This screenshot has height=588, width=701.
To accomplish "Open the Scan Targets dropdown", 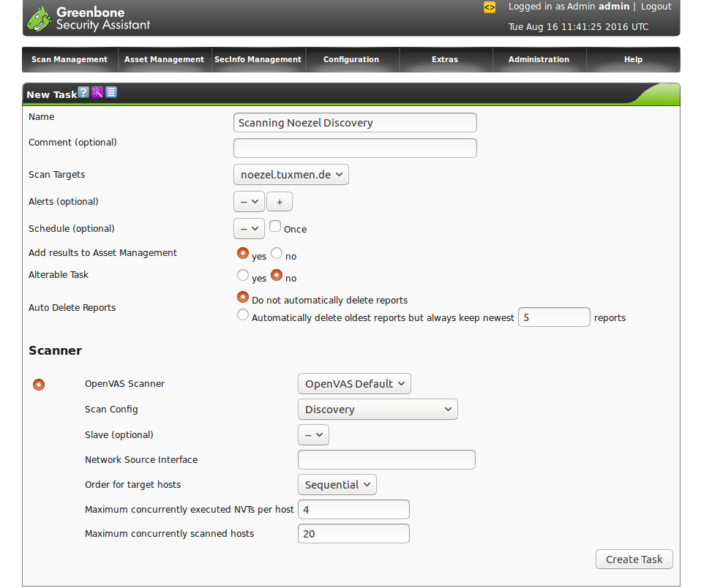I will point(291,175).
